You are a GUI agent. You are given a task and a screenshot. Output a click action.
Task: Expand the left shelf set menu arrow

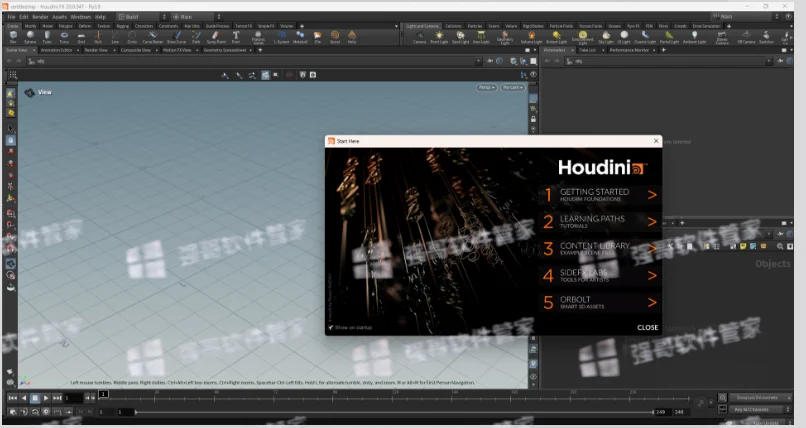click(396, 26)
